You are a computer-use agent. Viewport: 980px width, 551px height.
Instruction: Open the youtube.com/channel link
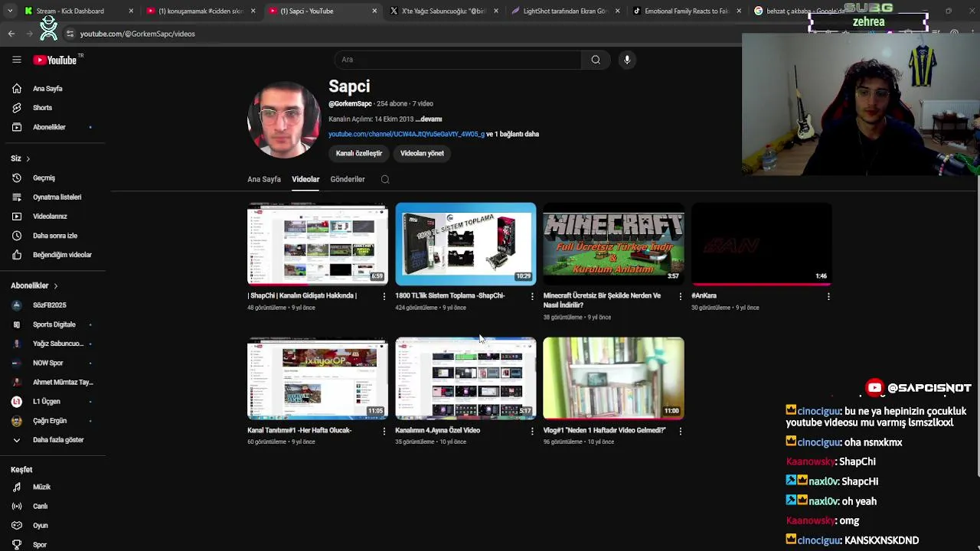click(407, 134)
